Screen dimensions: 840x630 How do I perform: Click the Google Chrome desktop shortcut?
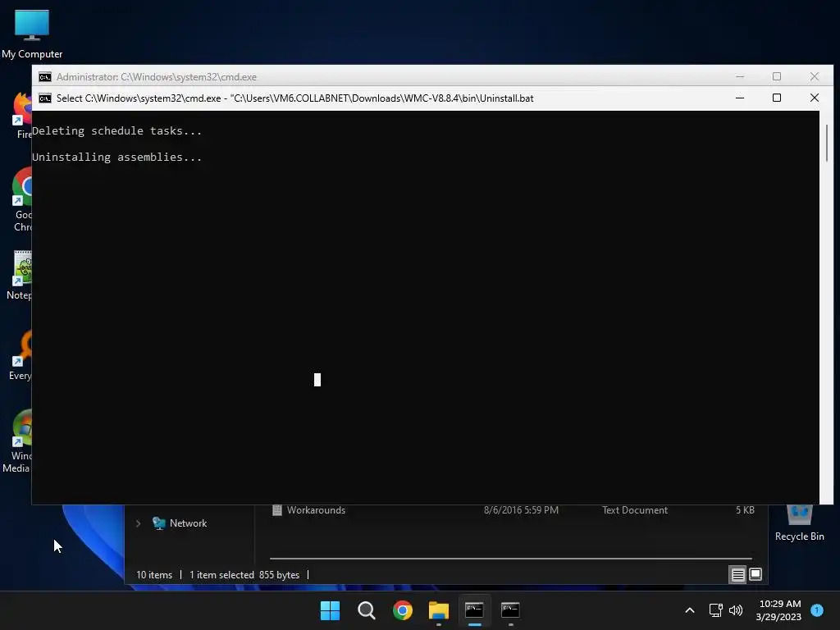(21, 199)
